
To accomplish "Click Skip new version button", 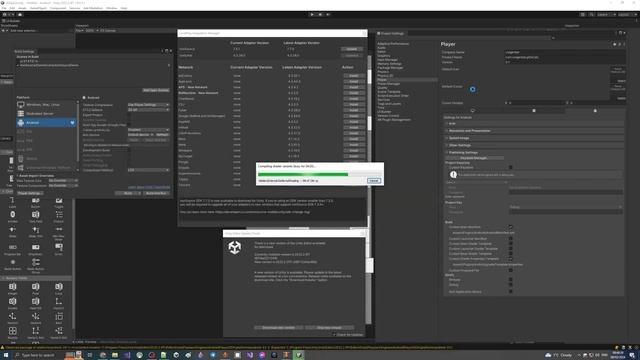I will [329, 328].
